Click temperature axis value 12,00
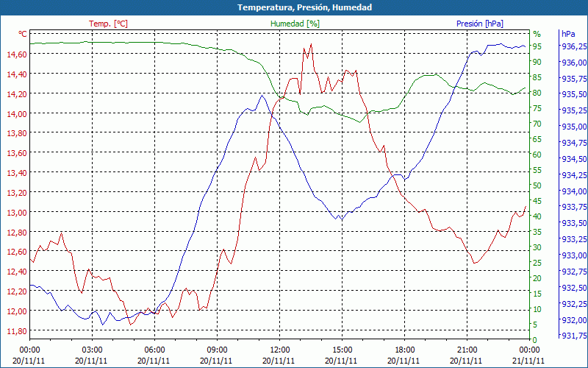Image resolution: width=588 pixels, height=368 pixels. tap(16, 311)
